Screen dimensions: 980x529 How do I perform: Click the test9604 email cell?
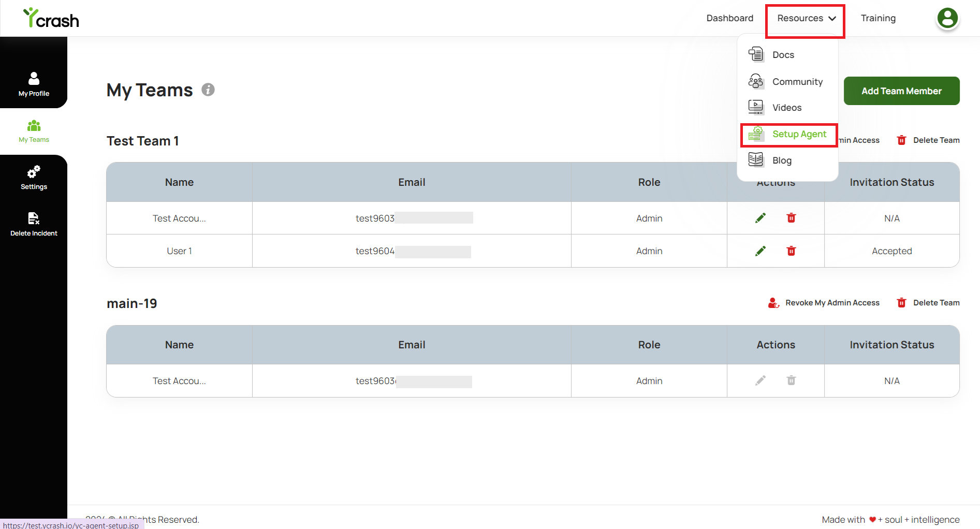[412, 251]
